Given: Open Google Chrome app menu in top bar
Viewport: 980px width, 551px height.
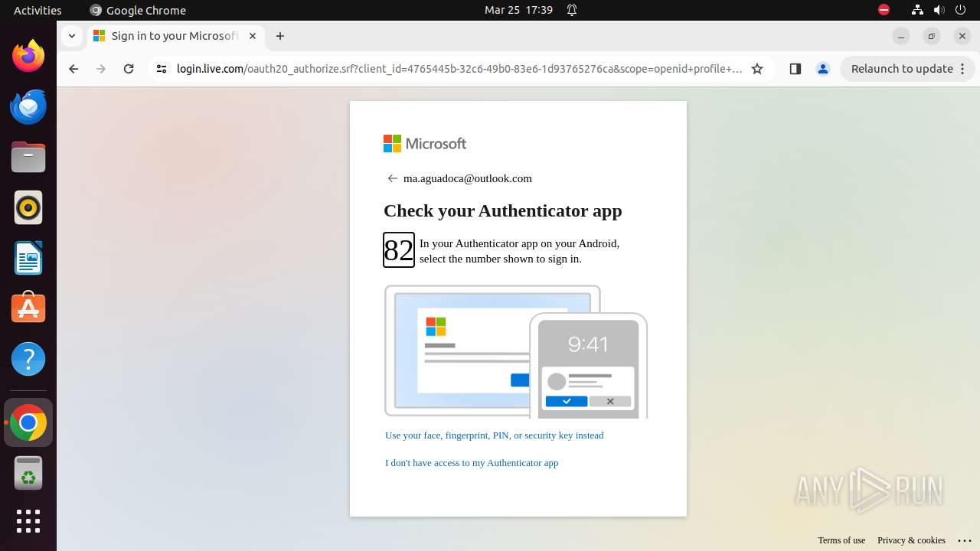Looking at the screenshot, I should pyautogui.click(x=138, y=10).
